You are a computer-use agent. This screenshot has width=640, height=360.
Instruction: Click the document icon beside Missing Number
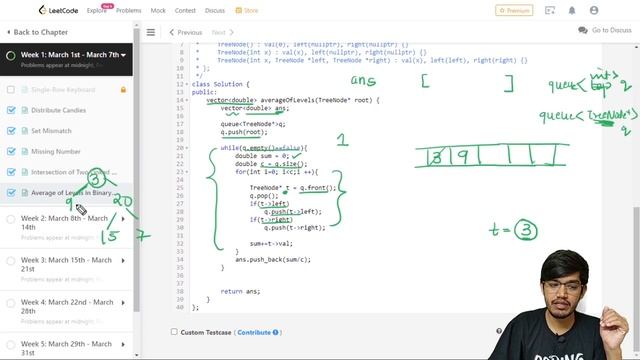click(24, 151)
